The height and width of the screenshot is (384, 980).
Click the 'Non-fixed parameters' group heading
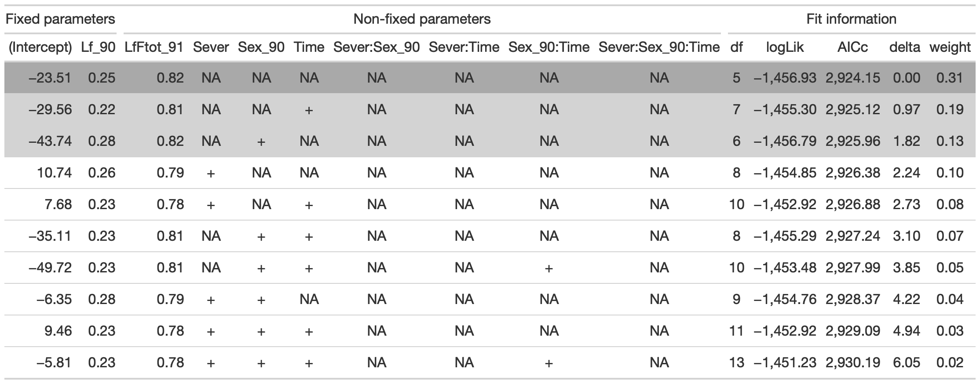[x=422, y=19]
